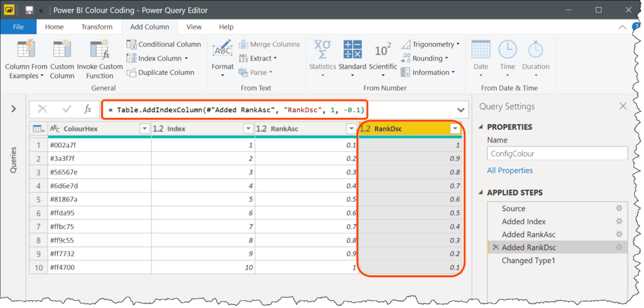Choose Duplicate Column
This screenshot has width=644, height=308.
[160, 72]
